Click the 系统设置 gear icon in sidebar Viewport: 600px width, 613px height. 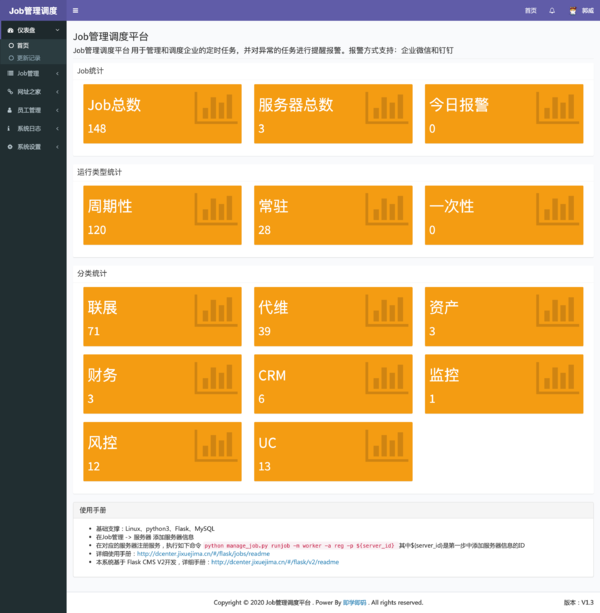coord(10,147)
